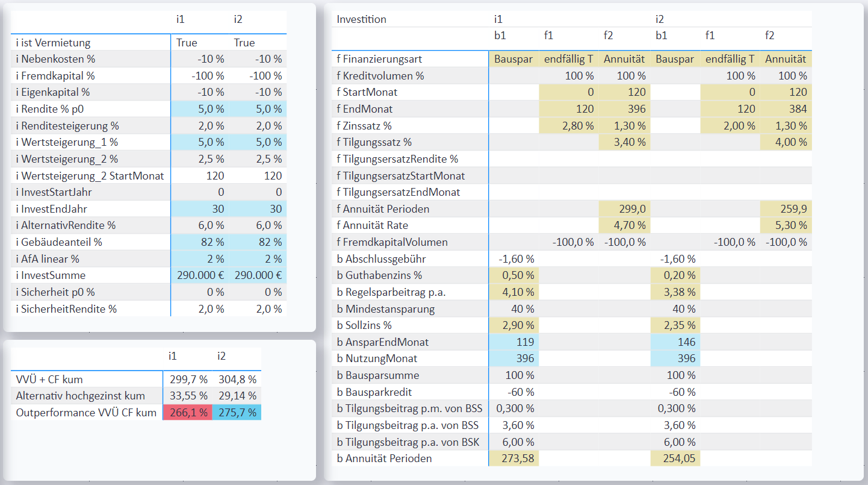
Task: Select the 3,40 % value in 'f Tilgungssatz %'
Action: coord(625,142)
